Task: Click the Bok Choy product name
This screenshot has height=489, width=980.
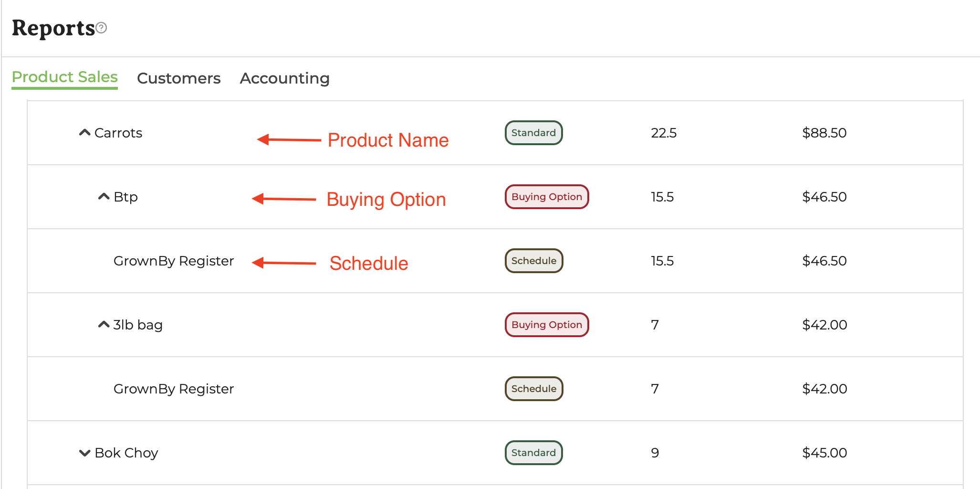Action: coord(126,453)
